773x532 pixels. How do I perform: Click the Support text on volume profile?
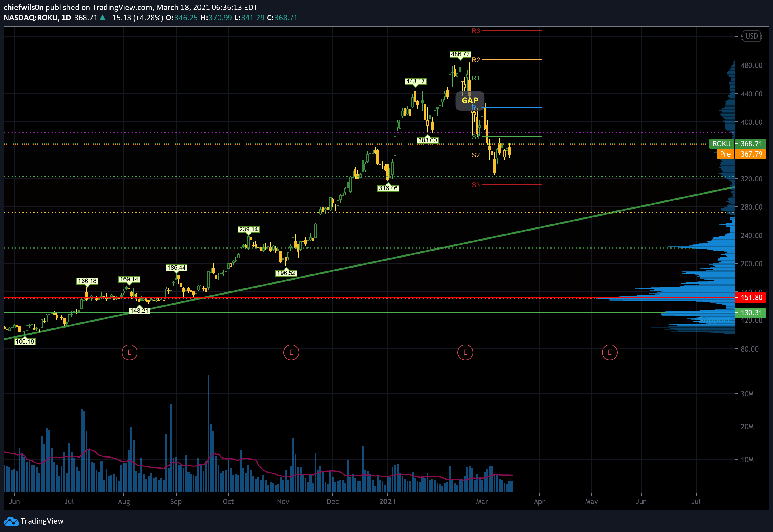click(x=714, y=320)
